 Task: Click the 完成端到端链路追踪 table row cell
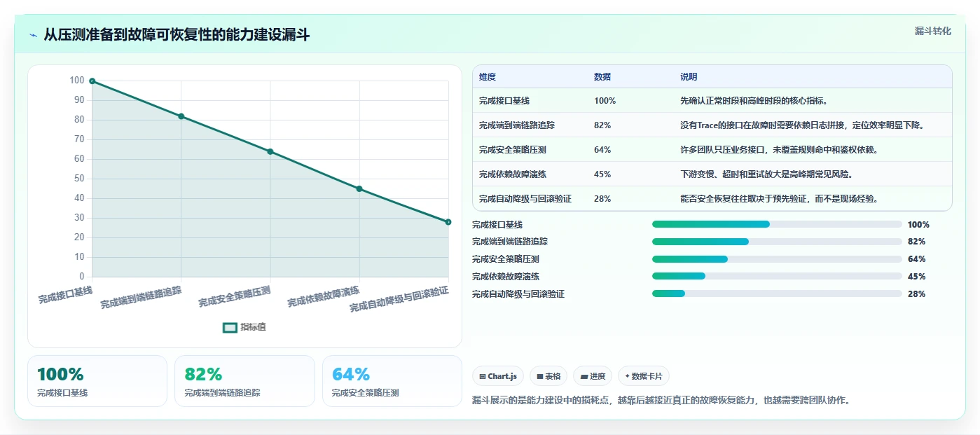click(517, 125)
